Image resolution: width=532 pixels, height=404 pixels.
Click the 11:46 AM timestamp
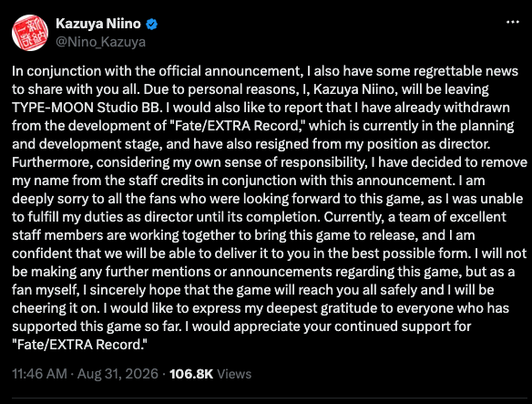click(x=39, y=374)
